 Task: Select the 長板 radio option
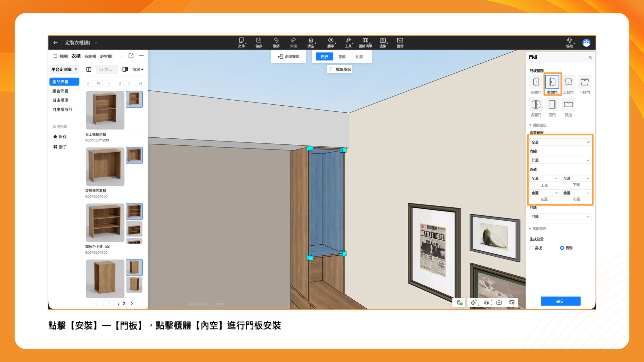[x=532, y=248]
